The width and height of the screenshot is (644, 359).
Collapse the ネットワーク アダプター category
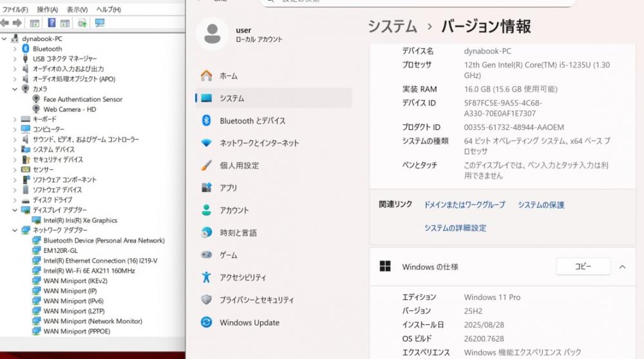pyautogui.click(x=15, y=230)
